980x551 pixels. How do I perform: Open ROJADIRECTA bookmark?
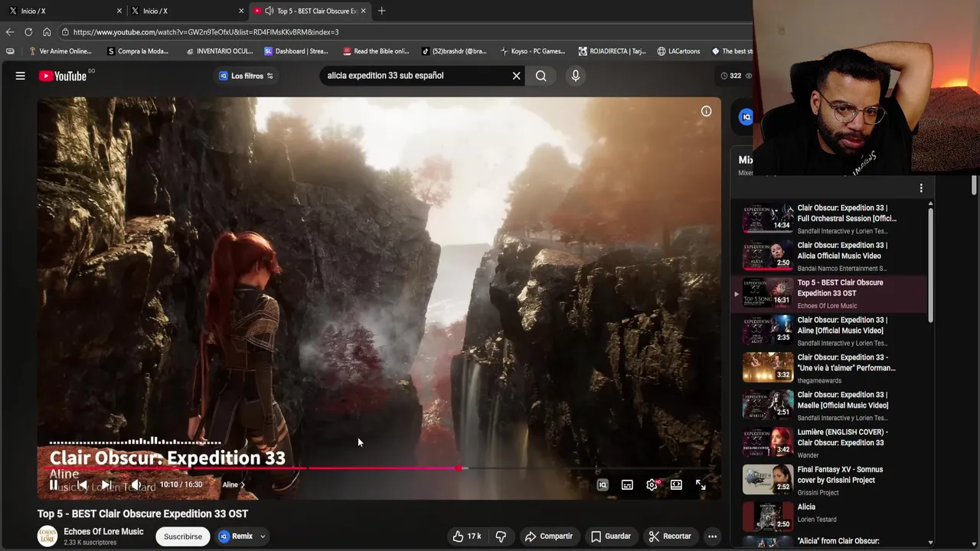coord(612,51)
